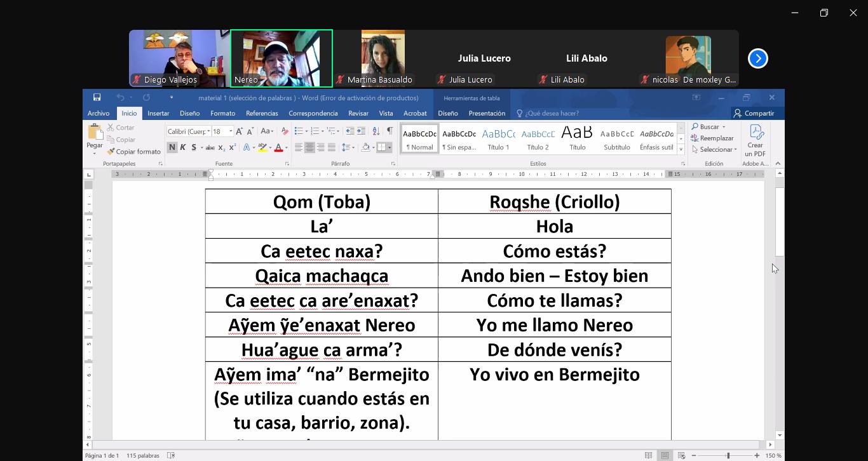This screenshot has height=461, width=868.
Task: Click the Save icon in Word's title bar
Action: coord(97,98)
